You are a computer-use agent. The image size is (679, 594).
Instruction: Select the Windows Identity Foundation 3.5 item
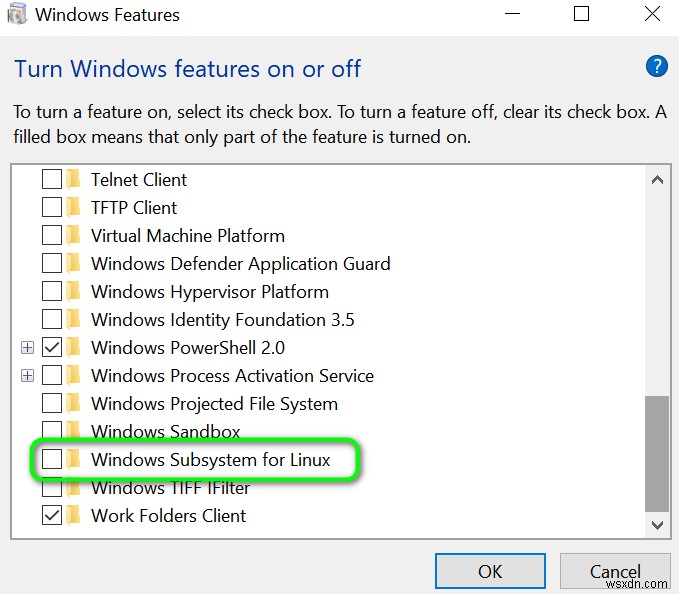point(222,320)
